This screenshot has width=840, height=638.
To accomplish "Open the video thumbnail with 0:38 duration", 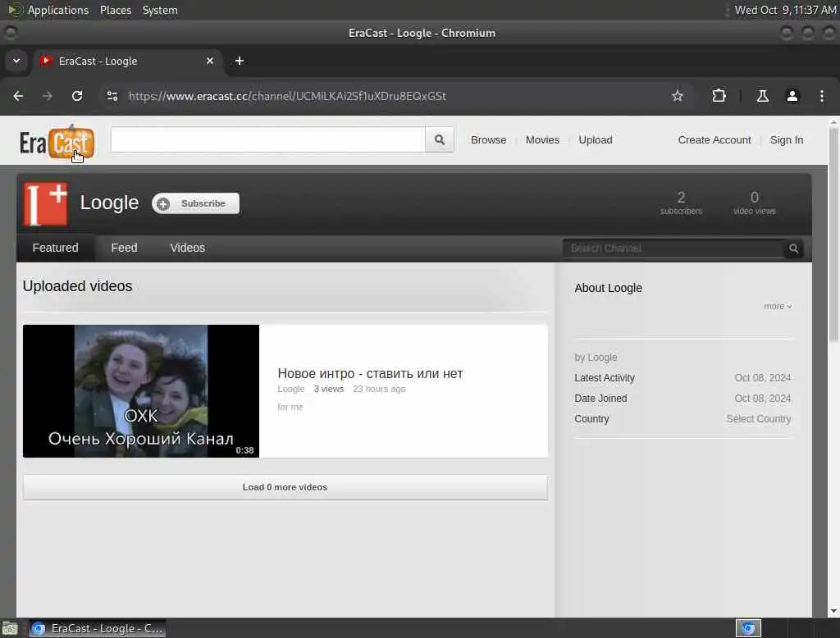I will click(141, 391).
